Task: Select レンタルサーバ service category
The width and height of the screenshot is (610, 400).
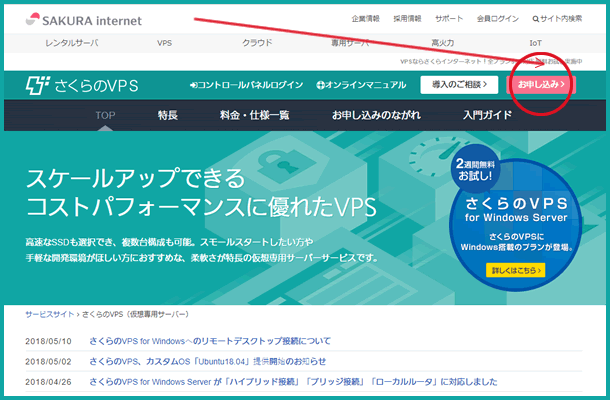Action: [x=72, y=43]
